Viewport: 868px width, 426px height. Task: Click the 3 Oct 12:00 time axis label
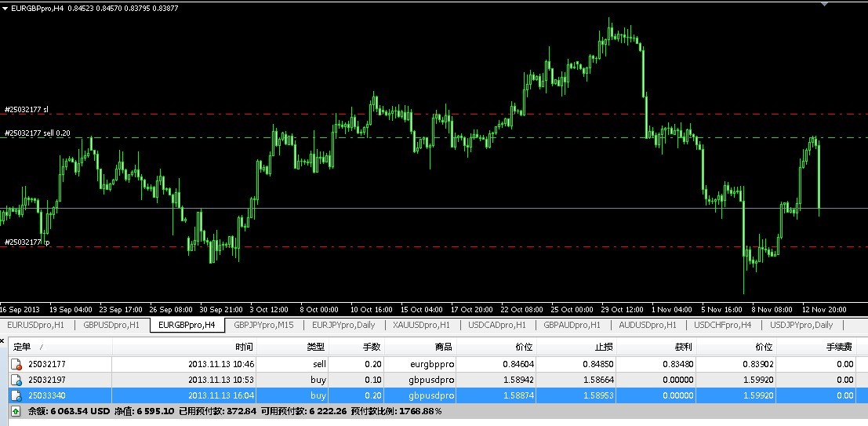[x=269, y=309]
